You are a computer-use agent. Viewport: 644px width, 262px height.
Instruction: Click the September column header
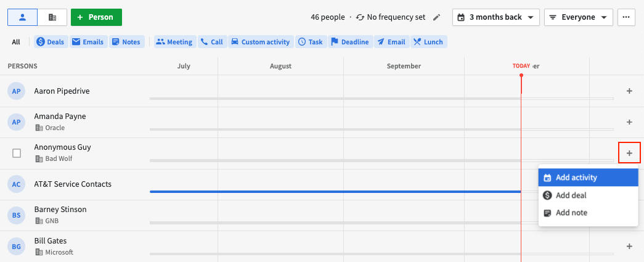404,66
